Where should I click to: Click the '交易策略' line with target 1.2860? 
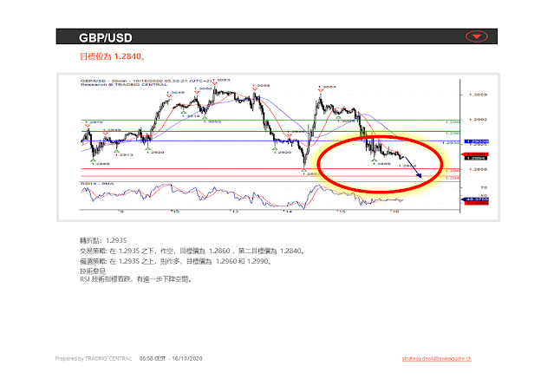coord(192,251)
